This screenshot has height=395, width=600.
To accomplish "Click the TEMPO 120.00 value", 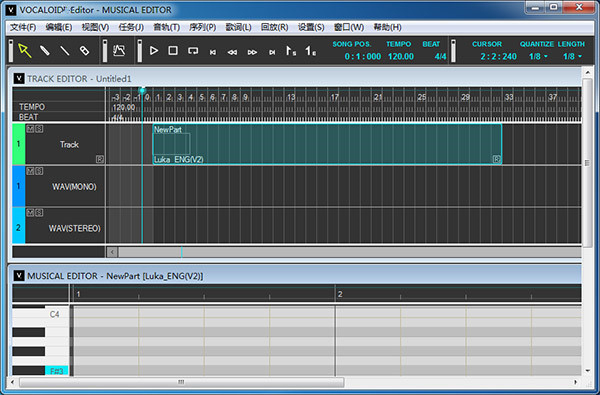I will (401, 57).
